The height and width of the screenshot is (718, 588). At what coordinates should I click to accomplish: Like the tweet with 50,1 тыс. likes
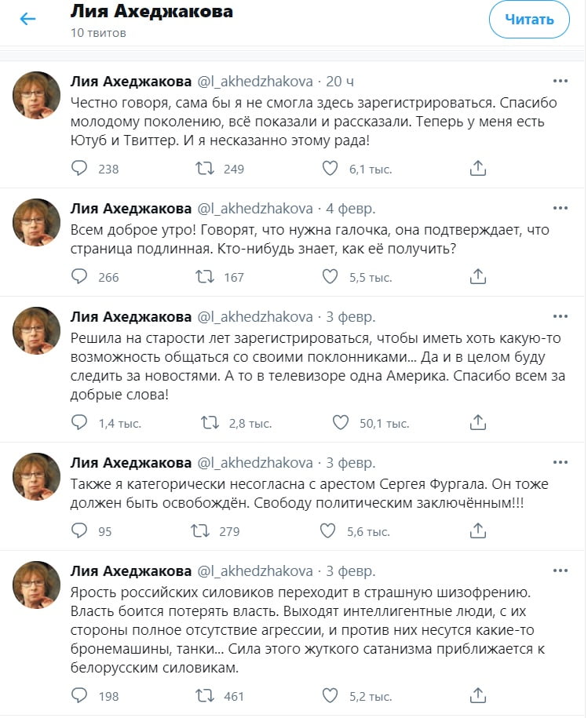(x=340, y=422)
